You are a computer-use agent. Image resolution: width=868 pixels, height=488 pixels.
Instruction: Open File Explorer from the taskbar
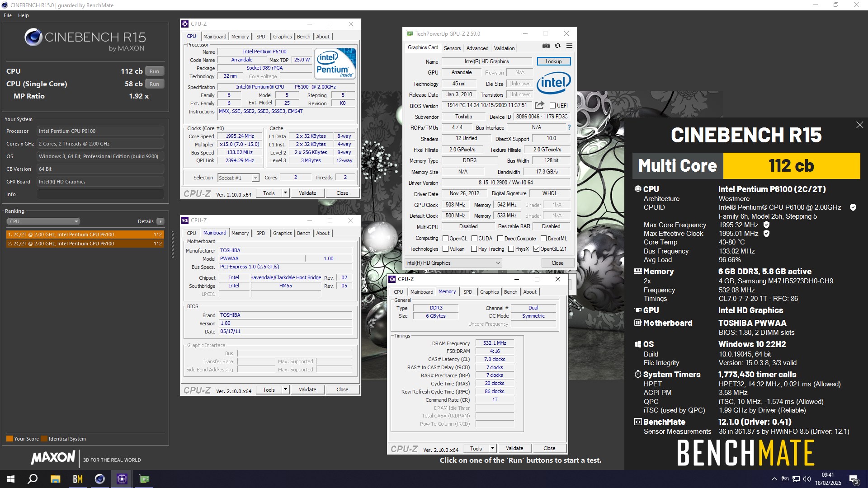coord(55,479)
